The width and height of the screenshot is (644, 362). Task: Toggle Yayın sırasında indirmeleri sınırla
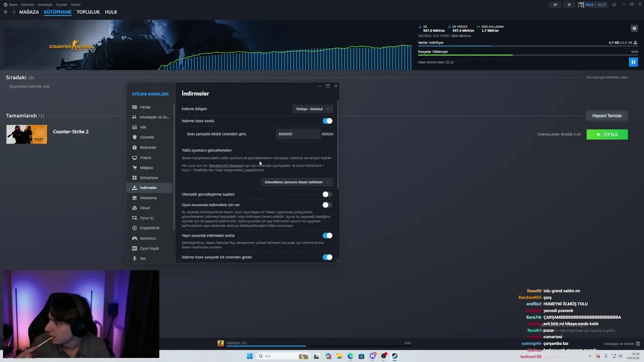coord(328,235)
